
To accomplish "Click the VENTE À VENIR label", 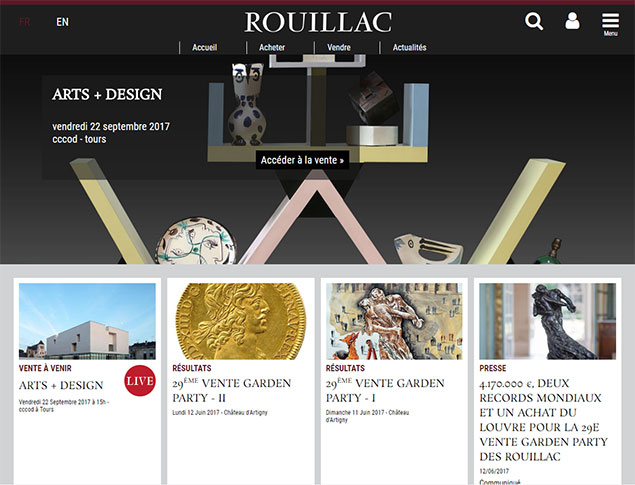I will click(x=45, y=368).
